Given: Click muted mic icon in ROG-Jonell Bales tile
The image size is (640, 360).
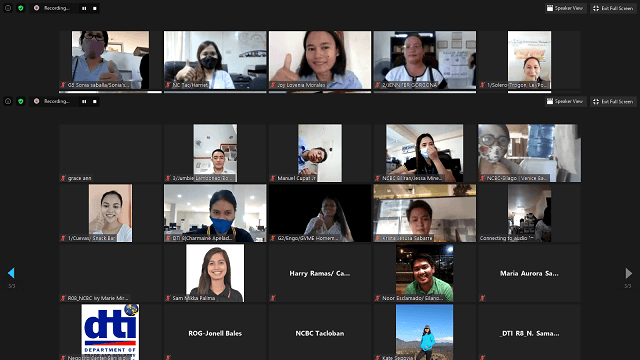Looking at the screenshot, I should coord(168,358).
